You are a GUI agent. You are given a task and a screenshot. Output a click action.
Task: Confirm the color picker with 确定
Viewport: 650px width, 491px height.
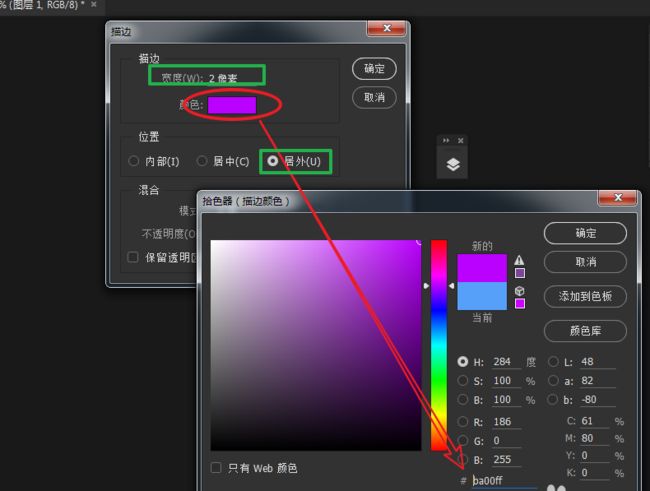coord(585,233)
